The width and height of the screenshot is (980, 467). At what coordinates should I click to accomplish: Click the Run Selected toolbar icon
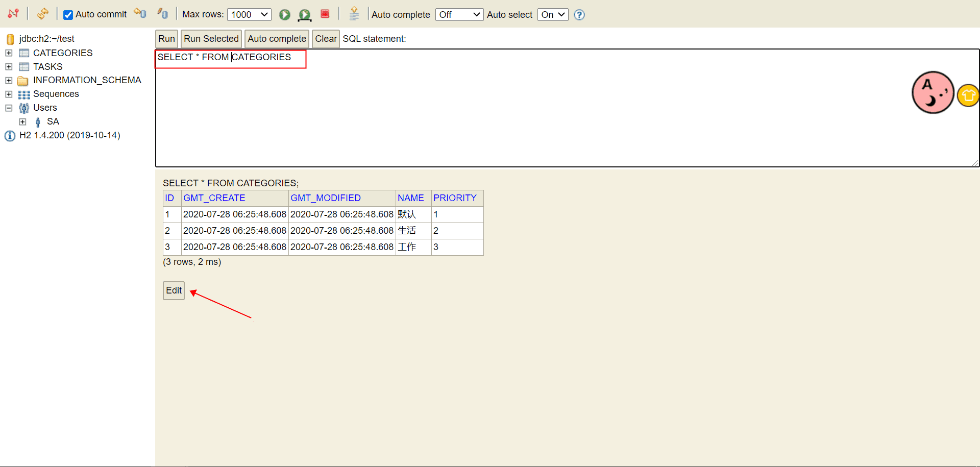pyautogui.click(x=305, y=15)
